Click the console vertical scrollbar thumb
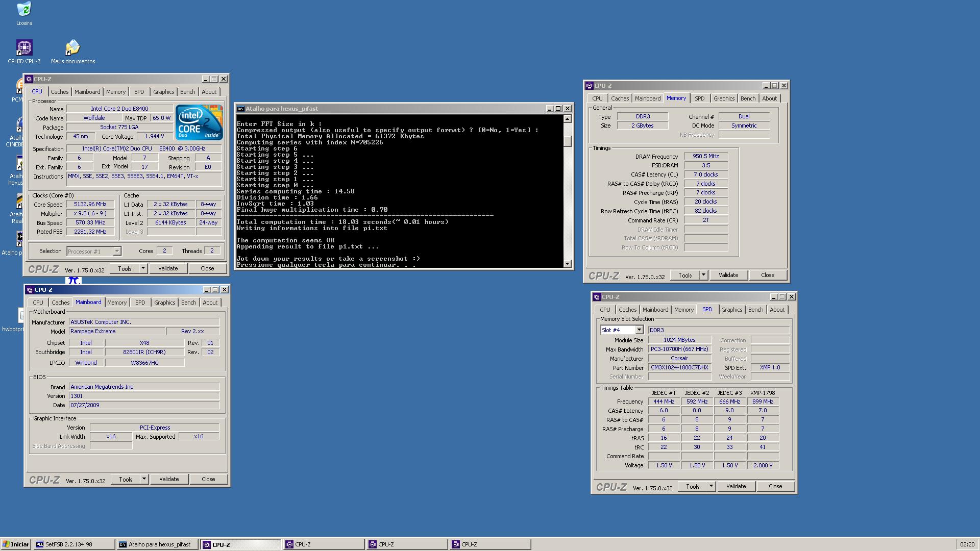980x551 pixels. (x=567, y=141)
